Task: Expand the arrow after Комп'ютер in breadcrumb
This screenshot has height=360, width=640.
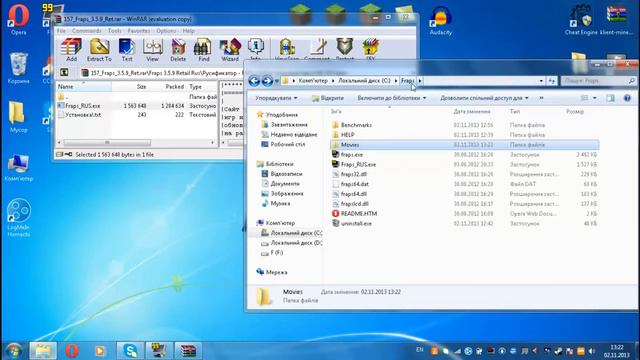Action: coord(333,81)
